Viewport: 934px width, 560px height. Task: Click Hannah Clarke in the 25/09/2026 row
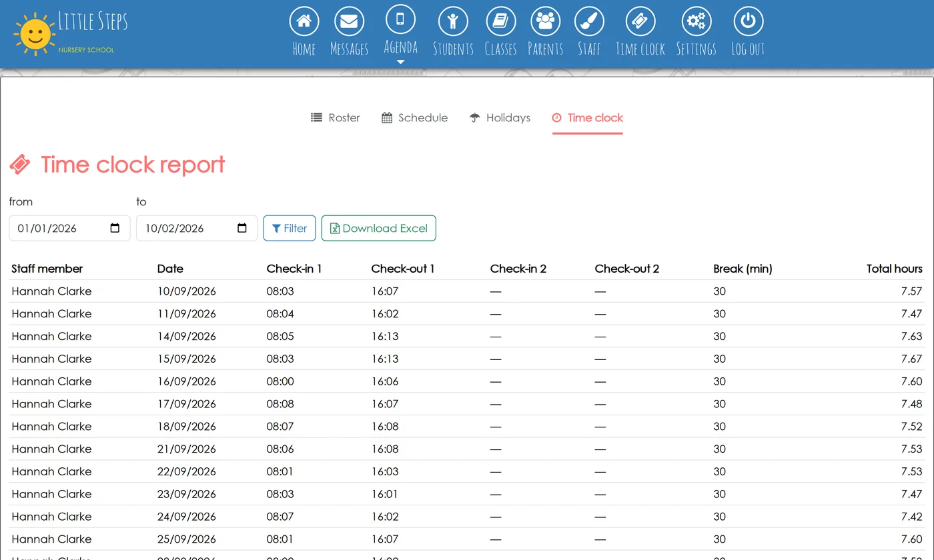point(51,539)
